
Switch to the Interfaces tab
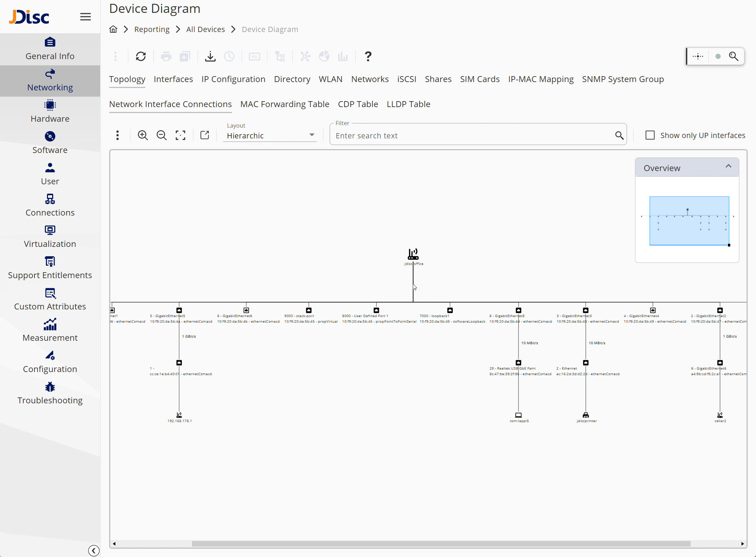173,79
